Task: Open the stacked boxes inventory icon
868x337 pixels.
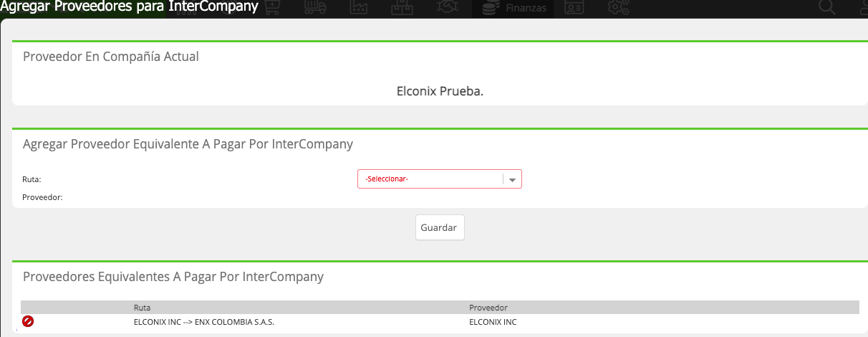Action: (x=402, y=8)
